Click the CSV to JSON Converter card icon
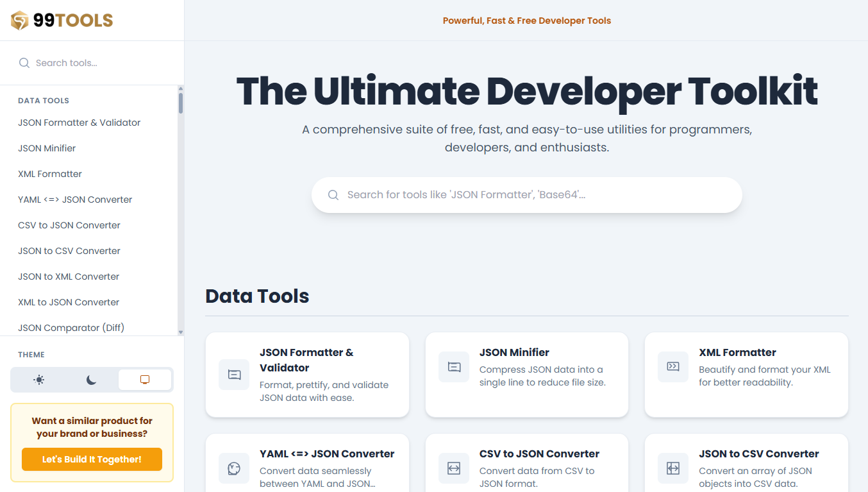The image size is (868, 492). [x=453, y=468]
